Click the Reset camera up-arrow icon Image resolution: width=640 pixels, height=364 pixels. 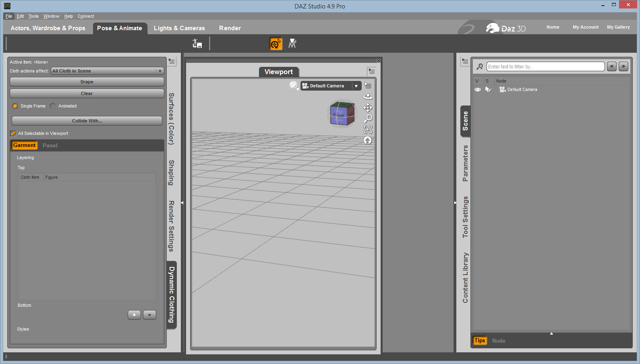coord(368,140)
